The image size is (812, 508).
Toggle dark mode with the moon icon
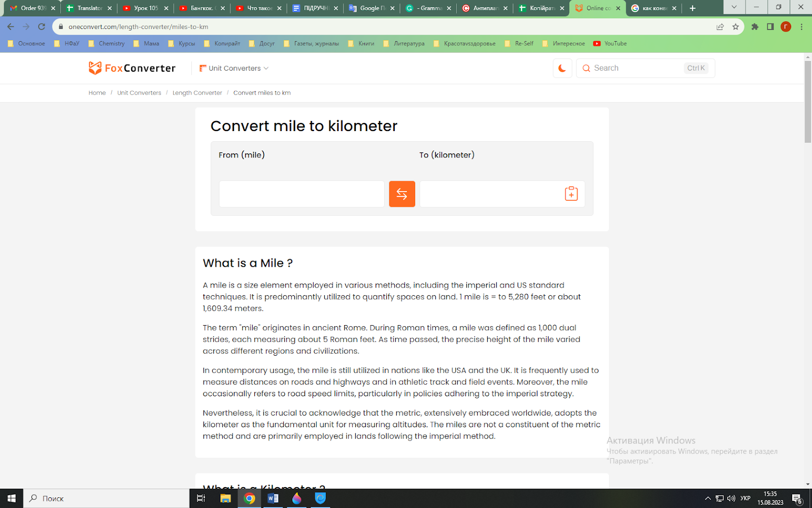click(x=562, y=68)
